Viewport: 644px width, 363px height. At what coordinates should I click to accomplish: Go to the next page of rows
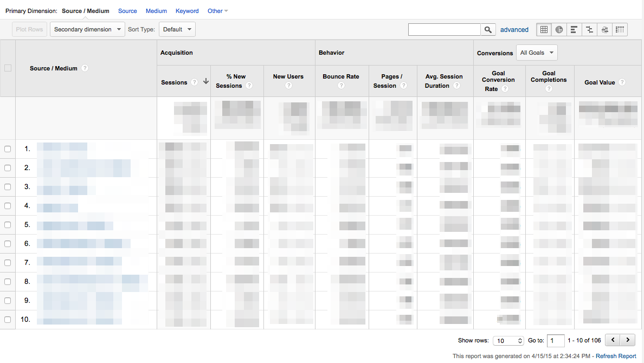pyautogui.click(x=628, y=340)
